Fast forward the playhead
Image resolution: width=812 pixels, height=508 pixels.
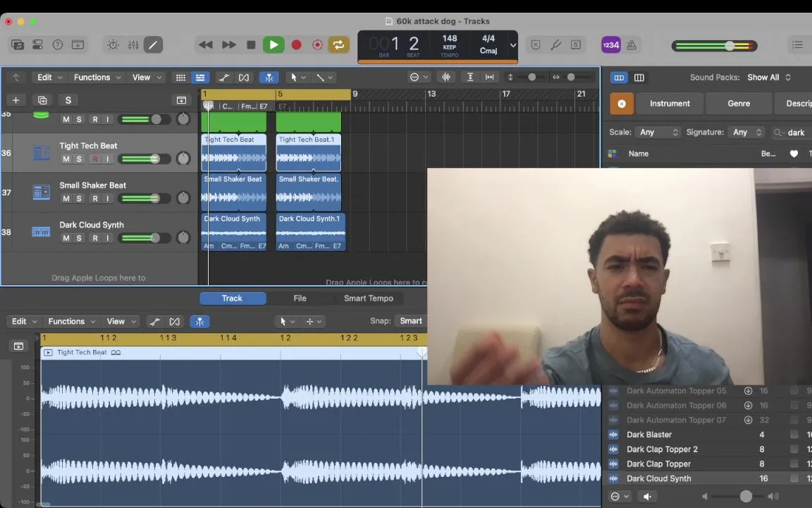pyautogui.click(x=229, y=44)
